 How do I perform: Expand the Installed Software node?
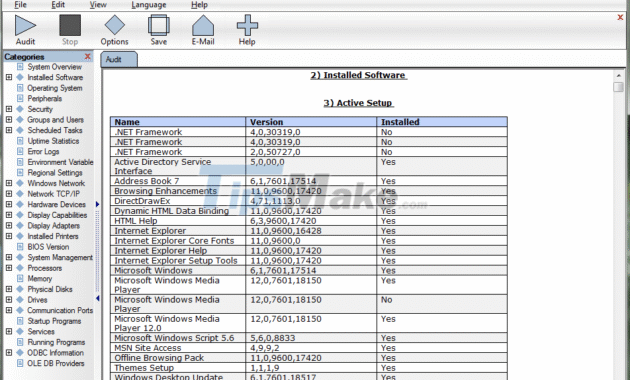[9, 77]
